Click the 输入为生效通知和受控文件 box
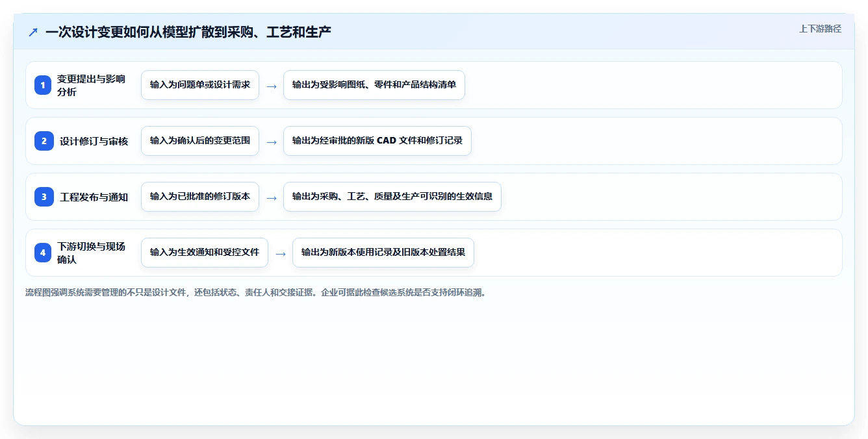868x439 pixels. pos(205,253)
